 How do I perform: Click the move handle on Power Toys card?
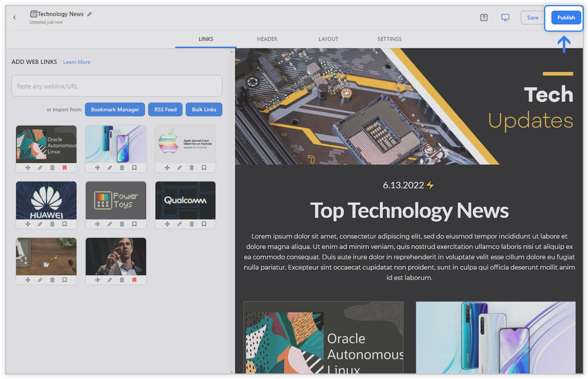tap(98, 224)
